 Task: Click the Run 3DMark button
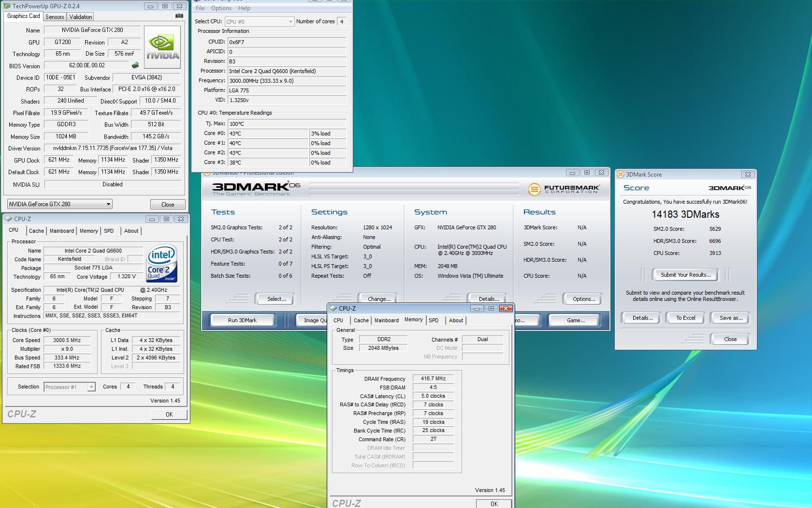pyautogui.click(x=242, y=320)
